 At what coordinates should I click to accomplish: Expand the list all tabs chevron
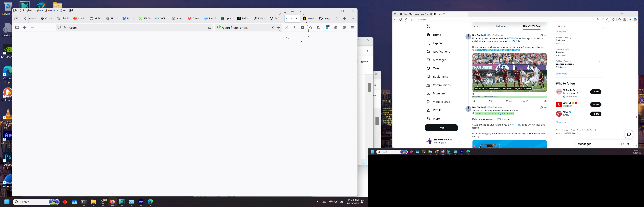pos(353,19)
